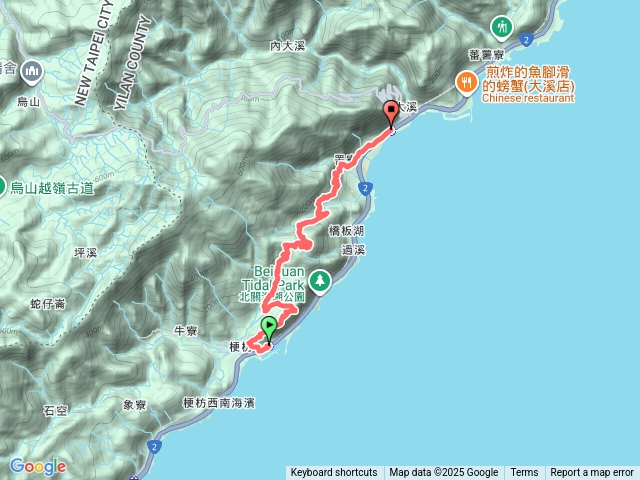Click Report a map error
Image resolution: width=640 pixels, height=480 pixels.
592,473
